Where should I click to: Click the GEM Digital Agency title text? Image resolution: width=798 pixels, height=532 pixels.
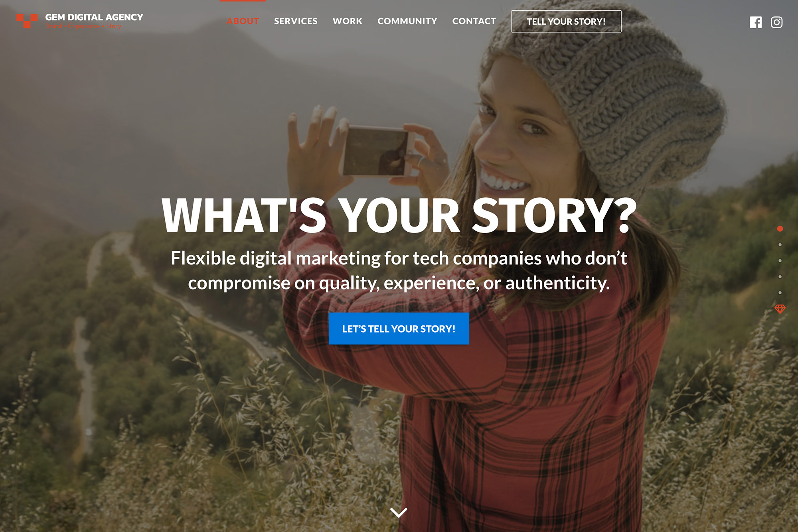click(x=94, y=17)
